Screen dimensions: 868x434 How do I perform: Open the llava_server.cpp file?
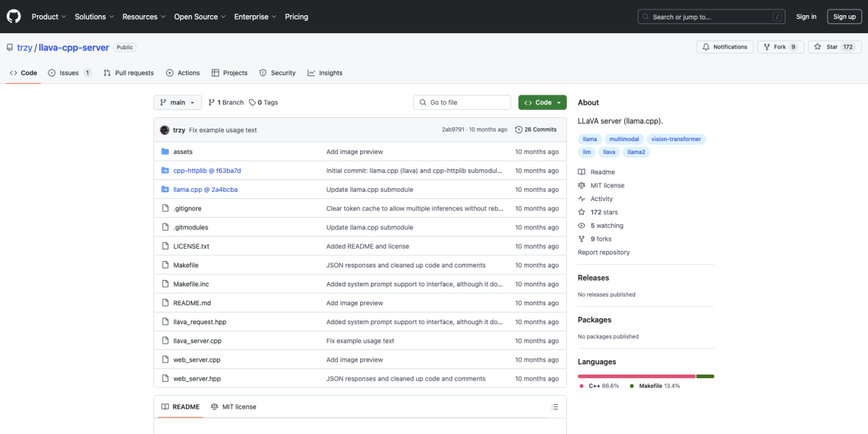(197, 341)
